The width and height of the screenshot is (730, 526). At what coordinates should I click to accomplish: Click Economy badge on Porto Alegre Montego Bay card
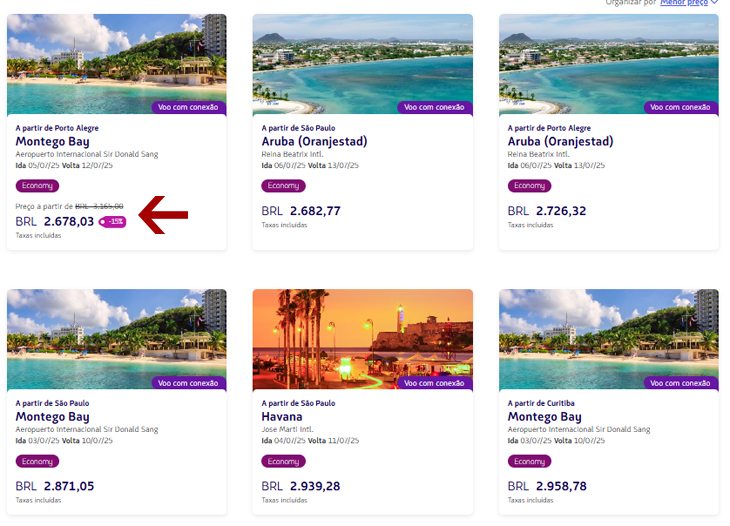pyautogui.click(x=37, y=186)
